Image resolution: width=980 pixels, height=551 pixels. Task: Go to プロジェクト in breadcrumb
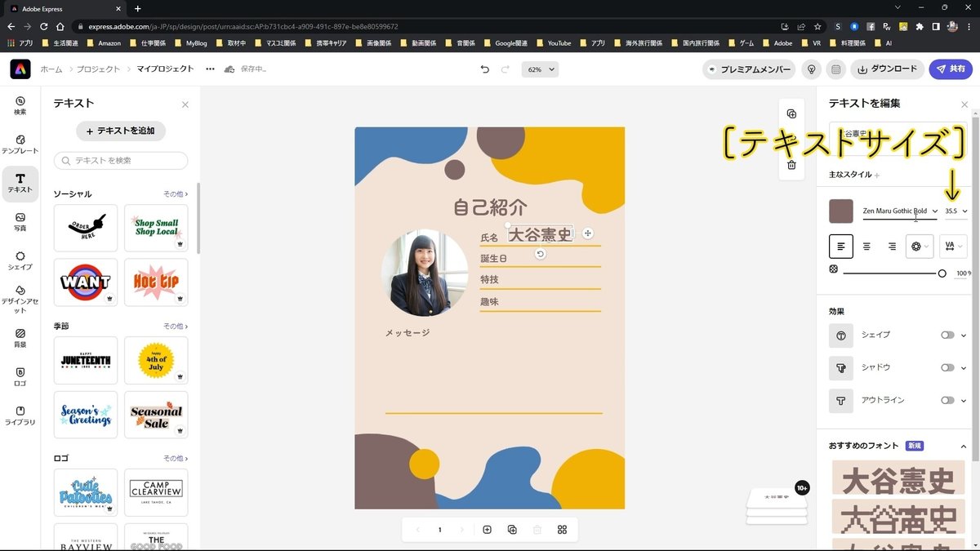pyautogui.click(x=98, y=69)
